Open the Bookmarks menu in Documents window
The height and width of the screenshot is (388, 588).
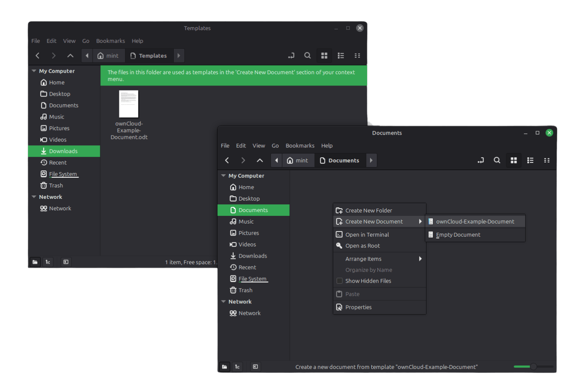click(x=300, y=145)
